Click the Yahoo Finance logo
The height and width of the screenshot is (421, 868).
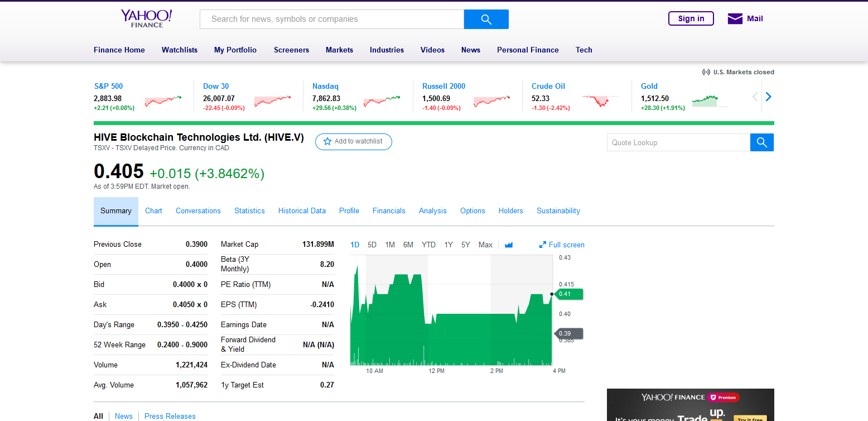click(147, 18)
